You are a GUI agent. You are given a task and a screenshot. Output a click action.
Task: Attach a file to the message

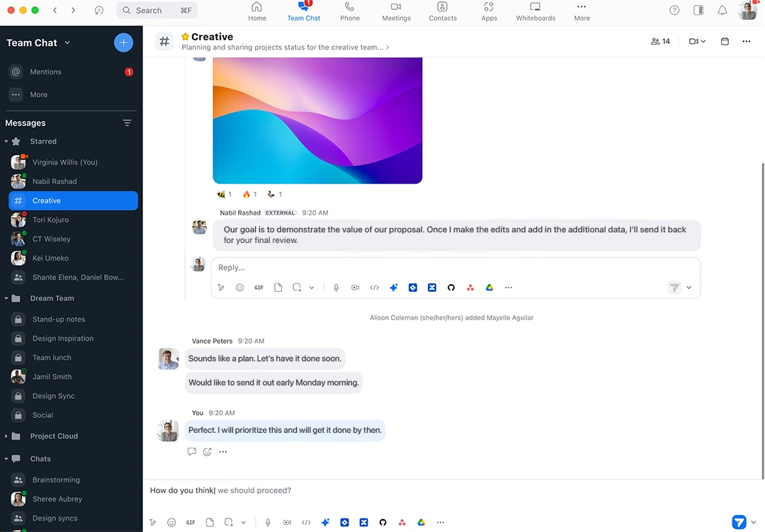(x=210, y=522)
